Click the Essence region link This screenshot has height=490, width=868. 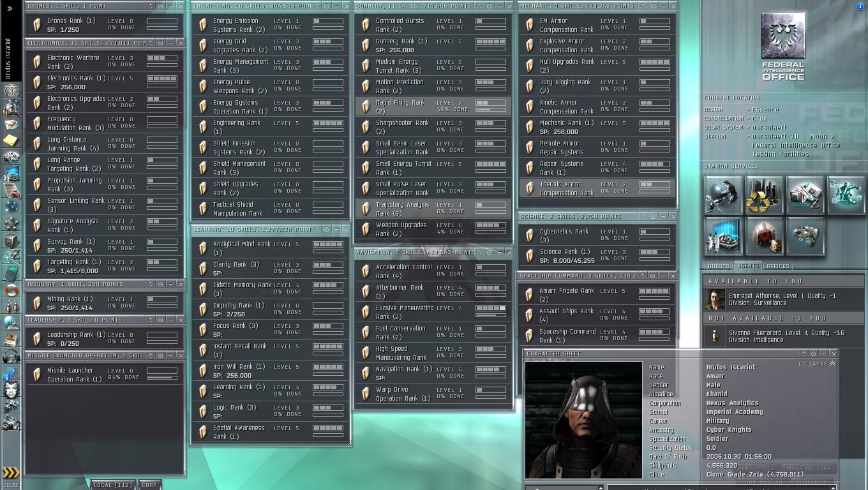click(765, 110)
